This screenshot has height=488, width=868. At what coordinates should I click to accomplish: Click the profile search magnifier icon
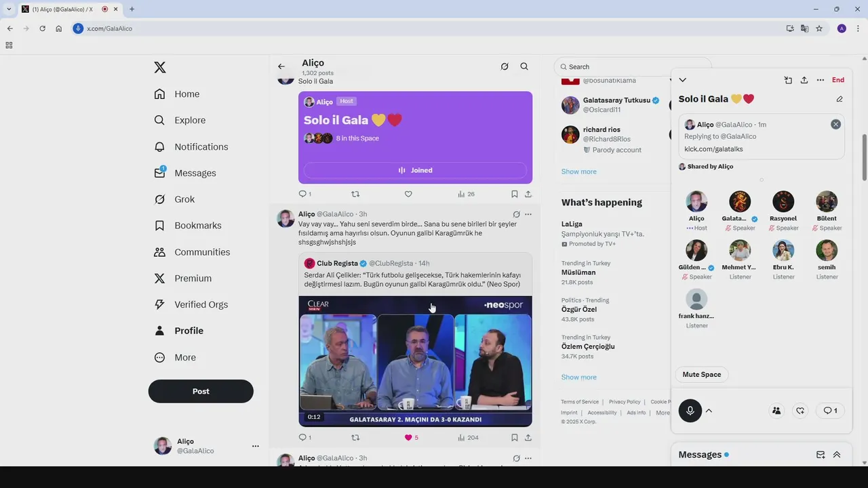524,66
